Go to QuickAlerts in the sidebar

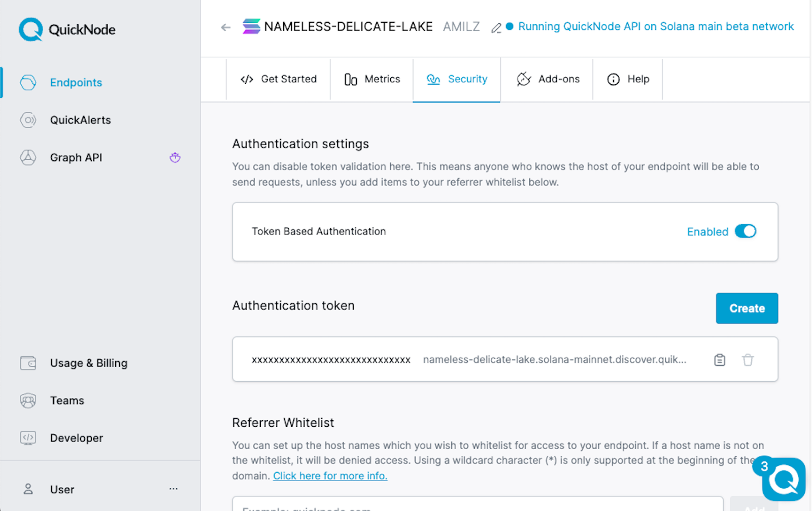click(80, 120)
